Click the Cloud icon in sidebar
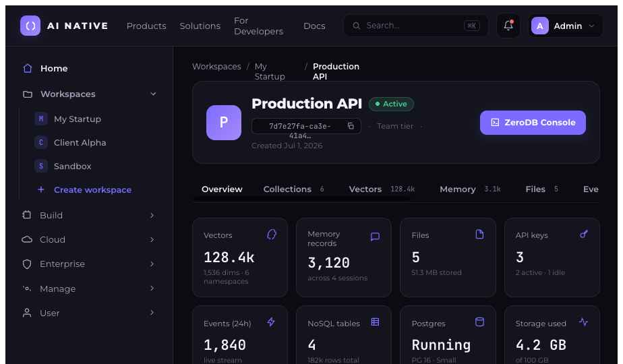Screen dimensions: 623x364 [x=26, y=239]
